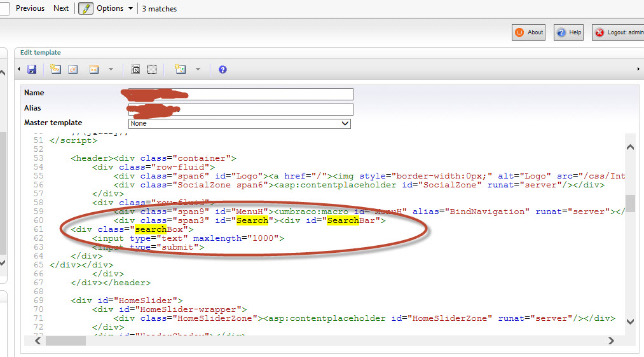Click the Insert dictionary item icon
The image size is (644, 357).
[73, 69]
